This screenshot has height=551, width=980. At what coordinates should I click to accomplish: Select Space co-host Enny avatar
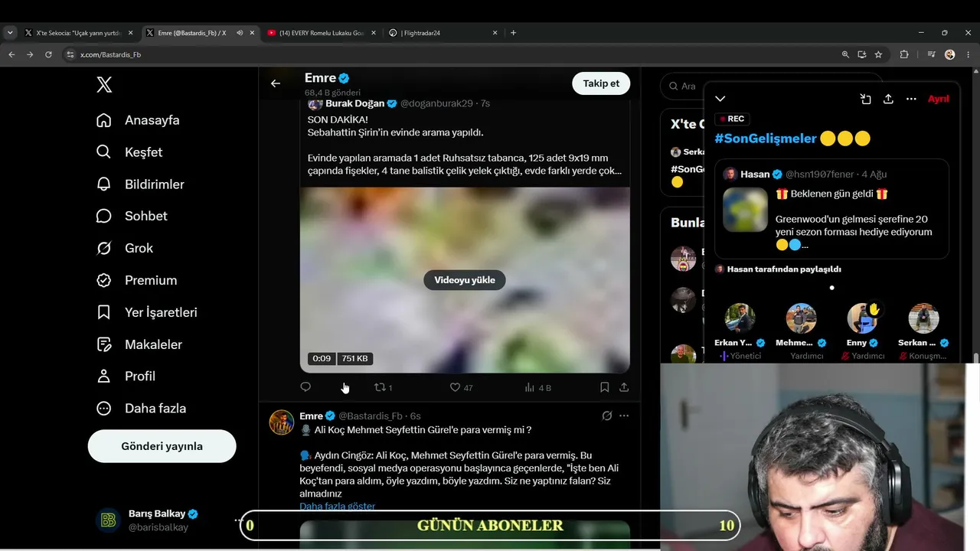862,318
